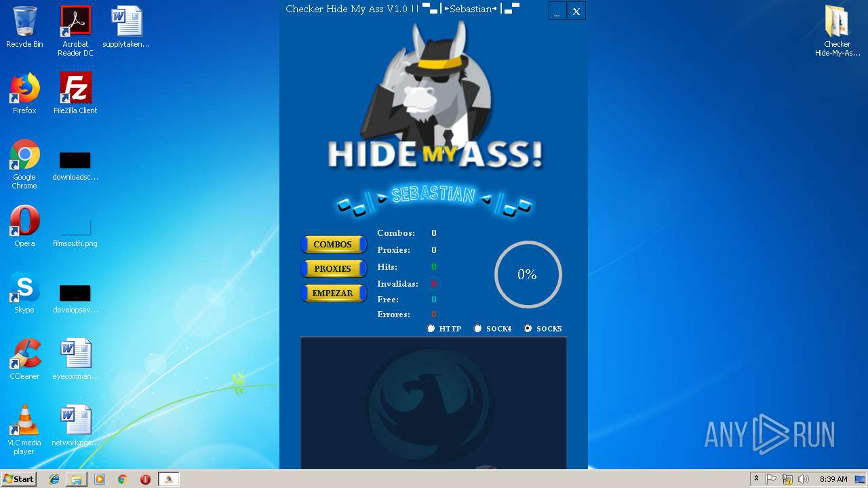The image size is (868, 488).
Task: Select the networkings Word document icon
Action: (75, 426)
